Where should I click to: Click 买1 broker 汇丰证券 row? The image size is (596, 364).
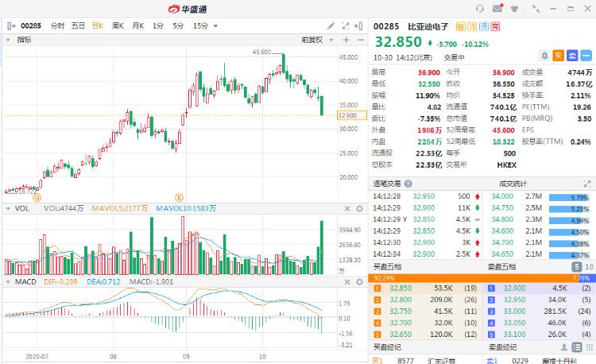(x=425, y=360)
